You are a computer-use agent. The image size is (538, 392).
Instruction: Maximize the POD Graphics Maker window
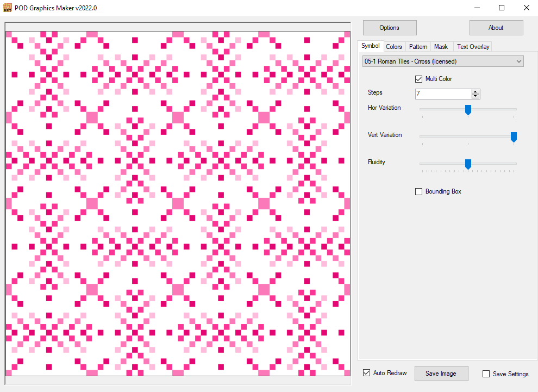501,8
